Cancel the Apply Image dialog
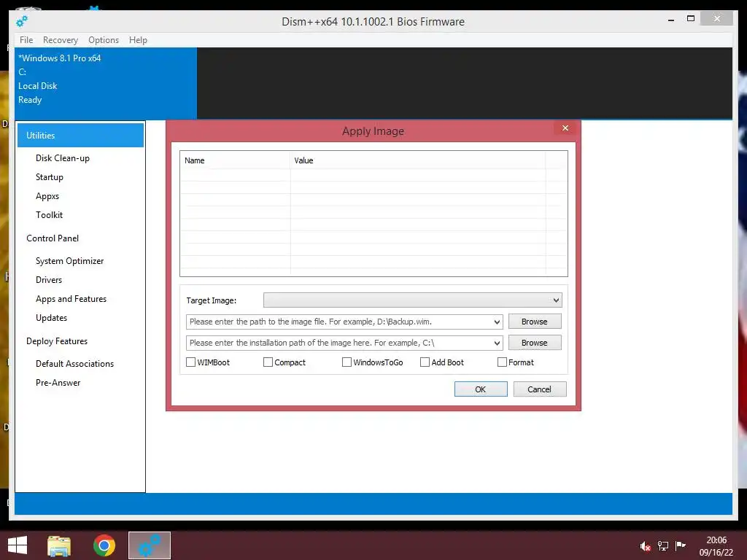The height and width of the screenshot is (560, 747). (x=539, y=389)
